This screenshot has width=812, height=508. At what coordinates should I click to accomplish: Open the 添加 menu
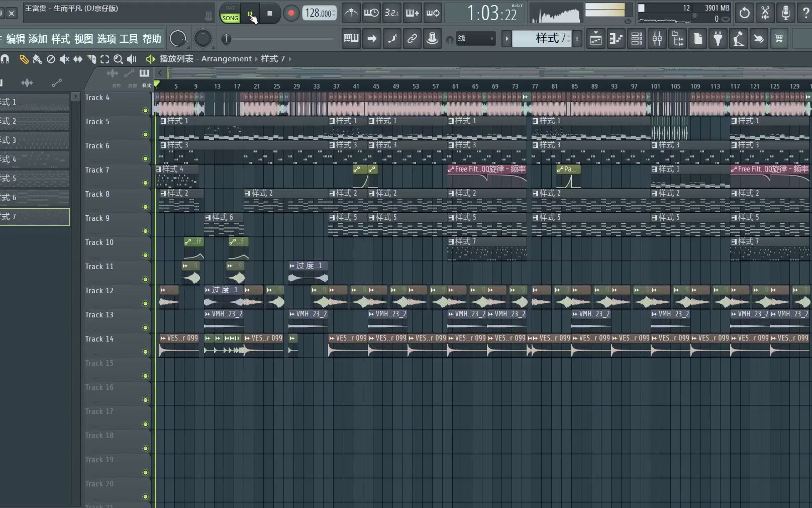(38, 39)
